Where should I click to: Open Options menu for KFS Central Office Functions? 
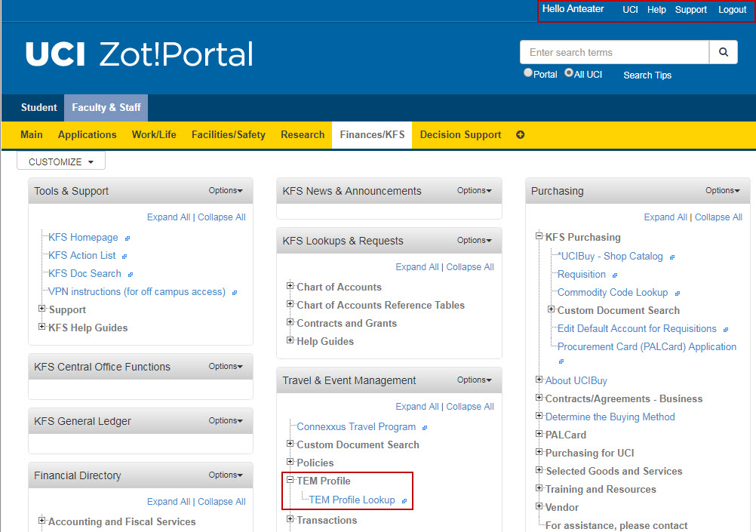[226, 366]
